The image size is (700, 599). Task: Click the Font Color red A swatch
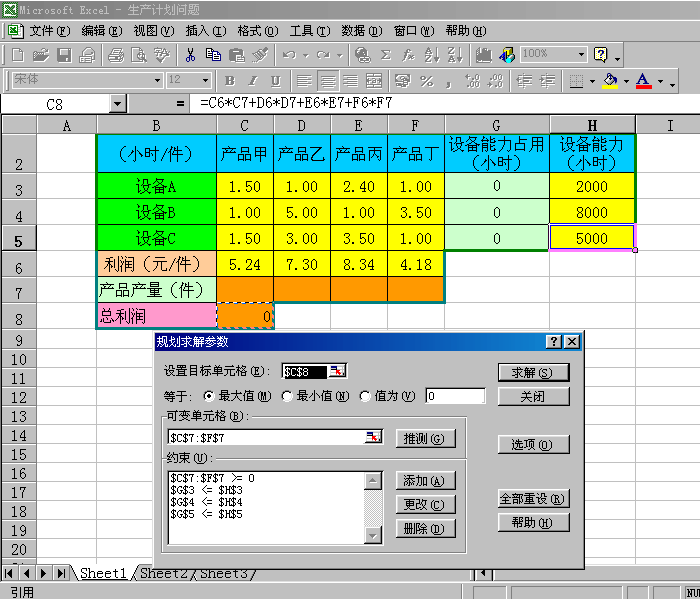643,81
